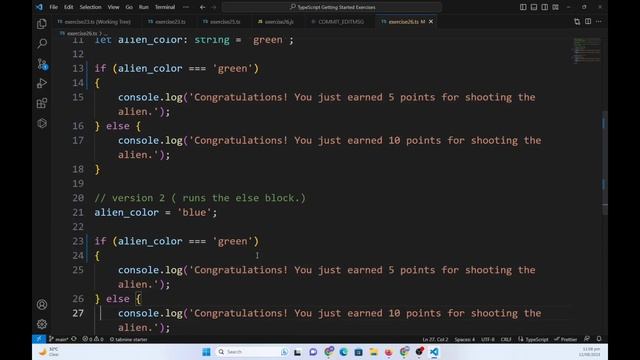This screenshot has width=640, height=360.
Task: Click the feedback icon in status bar
Action: coord(587,339)
